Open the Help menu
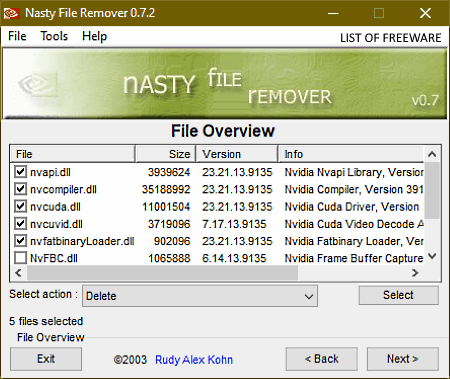Screen dimensions: 450x379 click(94, 36)
